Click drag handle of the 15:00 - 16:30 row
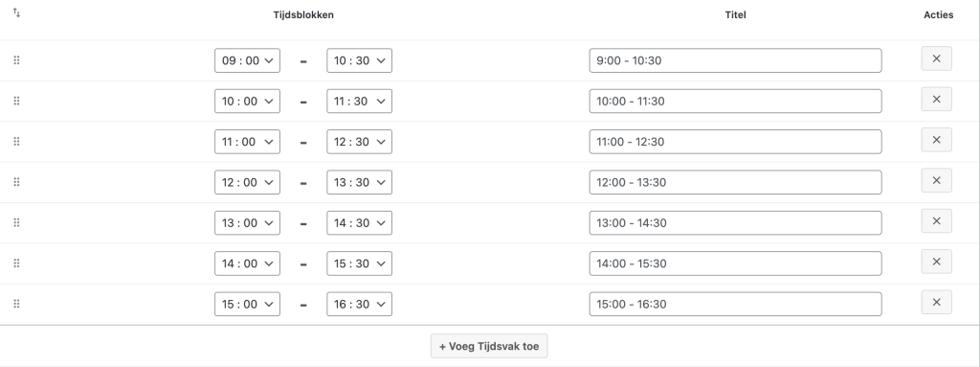This screenshot has height=367, width=980. point(17,304)
